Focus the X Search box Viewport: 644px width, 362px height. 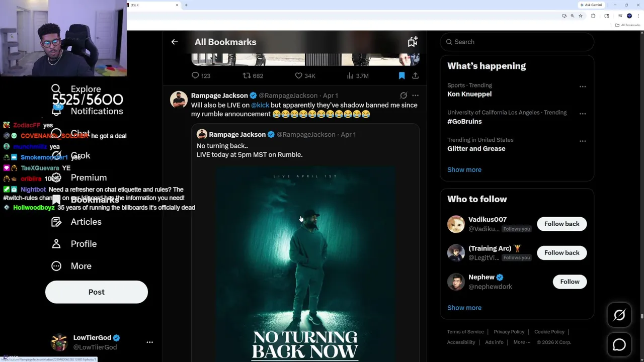tap(517, 42)
